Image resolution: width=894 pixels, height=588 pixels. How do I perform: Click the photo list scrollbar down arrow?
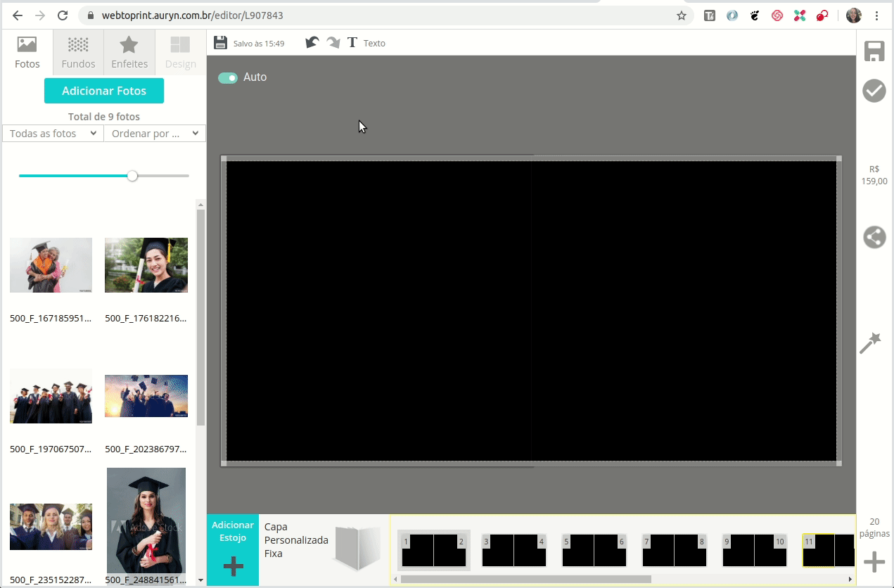(200, 580)
